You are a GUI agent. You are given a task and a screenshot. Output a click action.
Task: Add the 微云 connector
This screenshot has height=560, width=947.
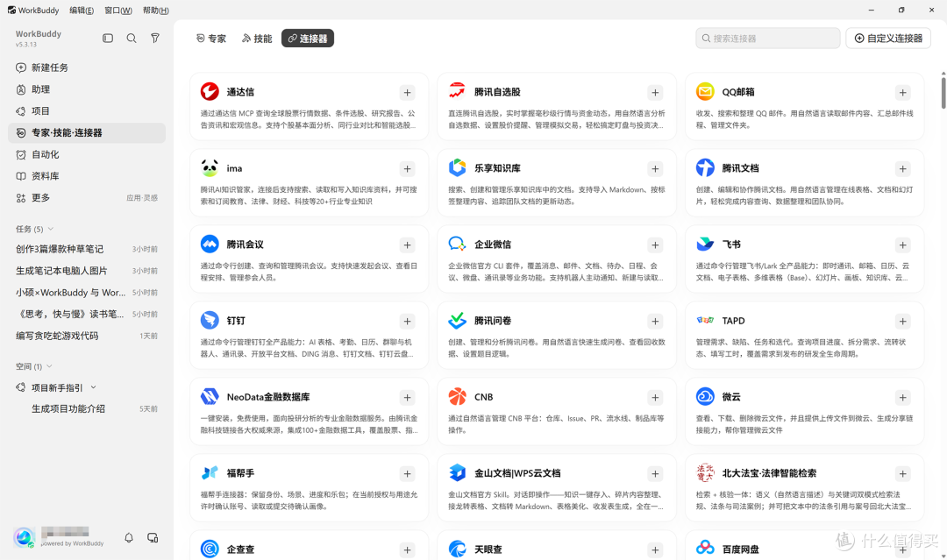[902, 398]
